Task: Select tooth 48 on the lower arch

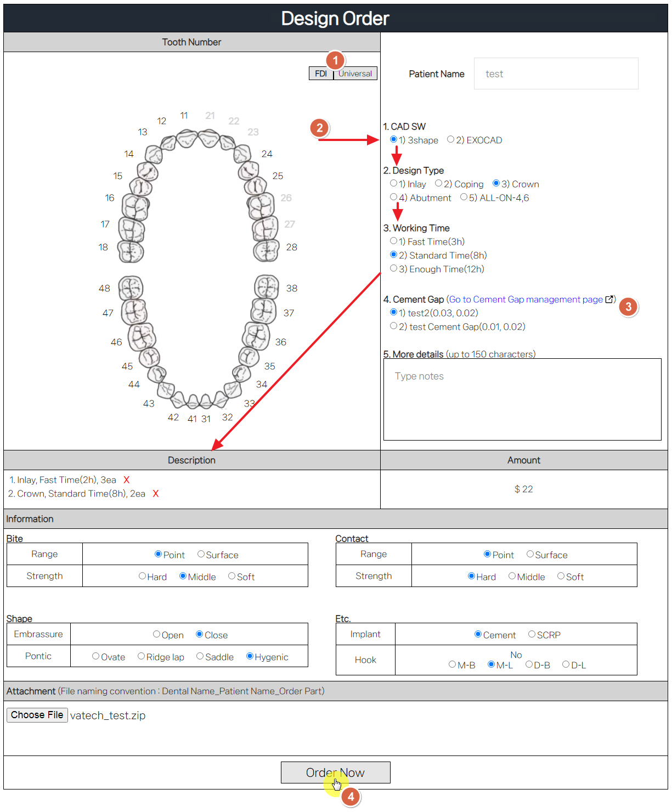Action: pos(131,287)
